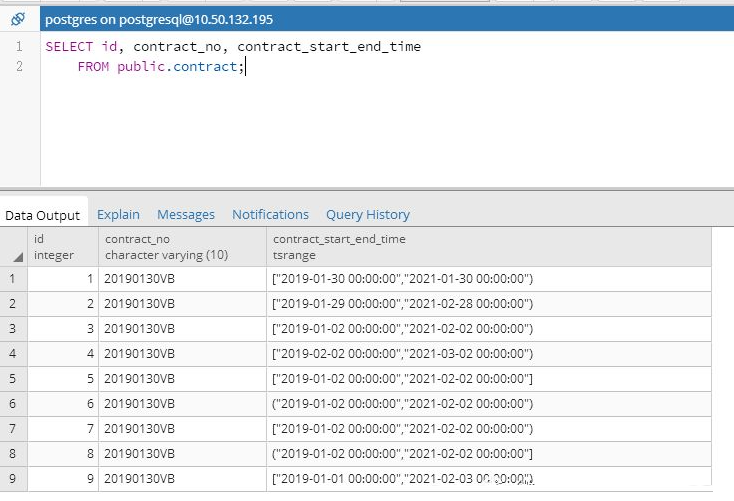Image resolution: width=734 pixels, height=501 pixels.
Task: Click the tsrange cell in row 6
Action: (x=489, y=404)
